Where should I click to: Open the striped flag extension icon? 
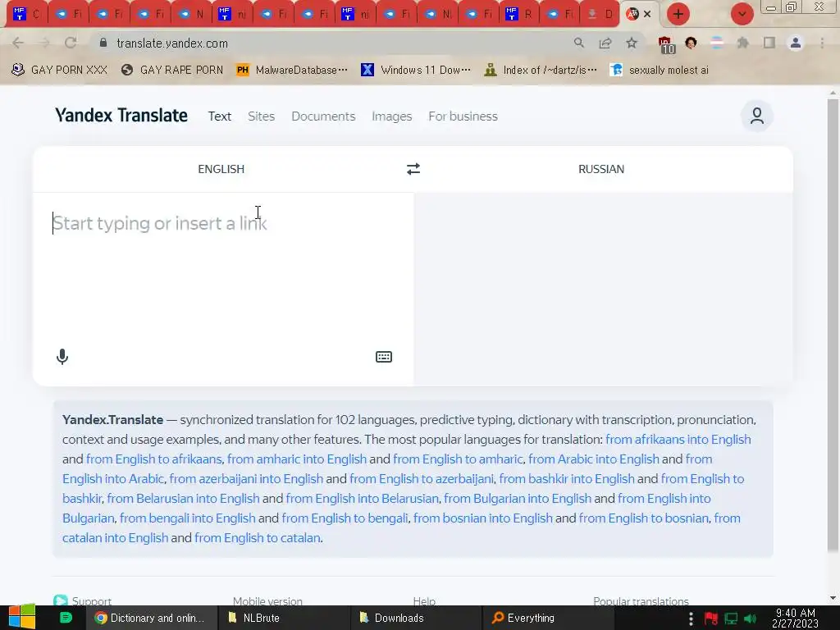pos(717,43)
